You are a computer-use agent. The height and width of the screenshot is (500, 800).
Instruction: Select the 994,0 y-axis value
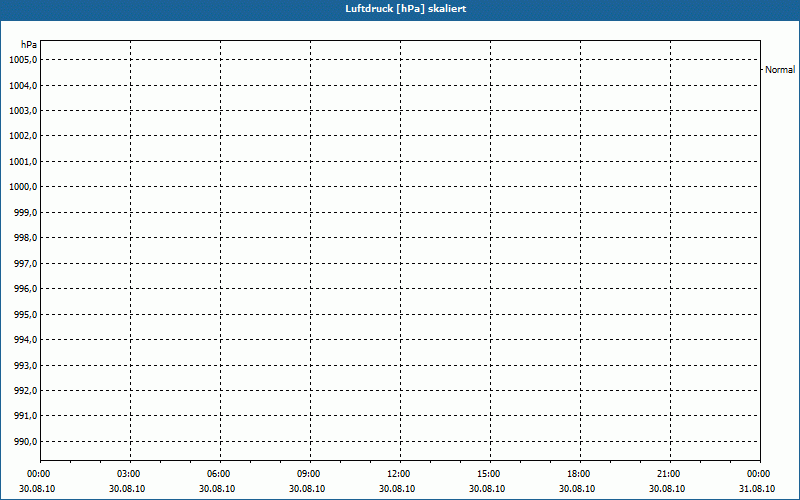(x=26, y=339)
